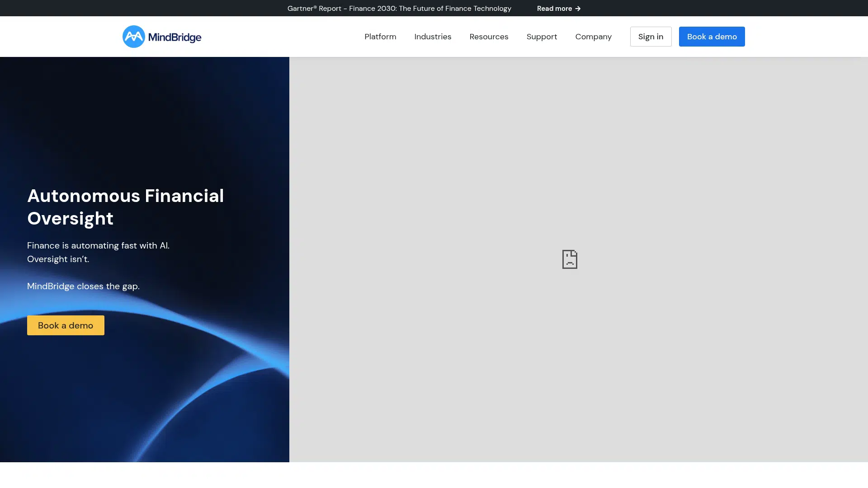Click the blue Book a demo header button
This screenshot has height=488, width=868.
tap(712, 37)
